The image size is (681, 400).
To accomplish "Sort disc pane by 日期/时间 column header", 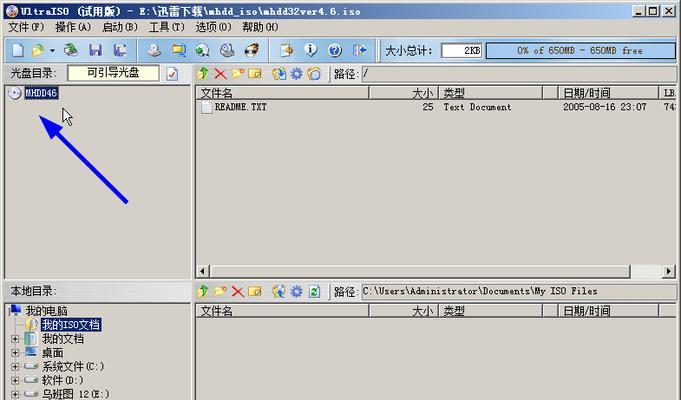I will (608, 93).
